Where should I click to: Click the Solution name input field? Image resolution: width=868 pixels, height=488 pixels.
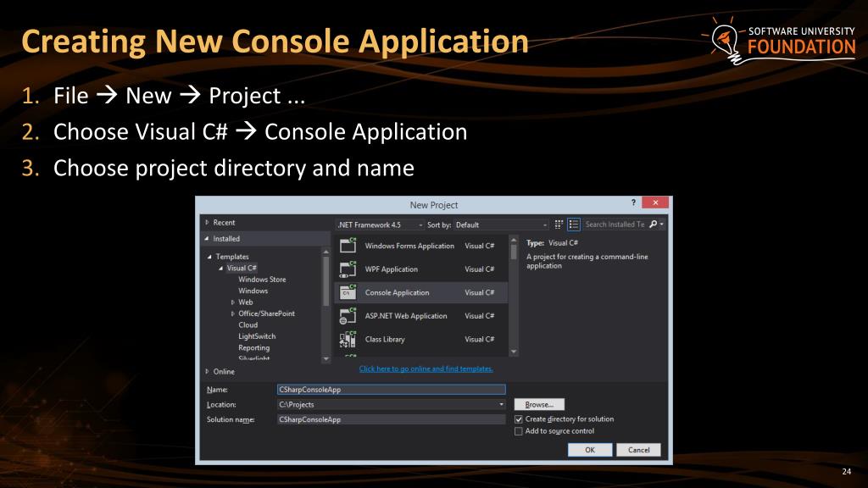[x=392, y=419]
